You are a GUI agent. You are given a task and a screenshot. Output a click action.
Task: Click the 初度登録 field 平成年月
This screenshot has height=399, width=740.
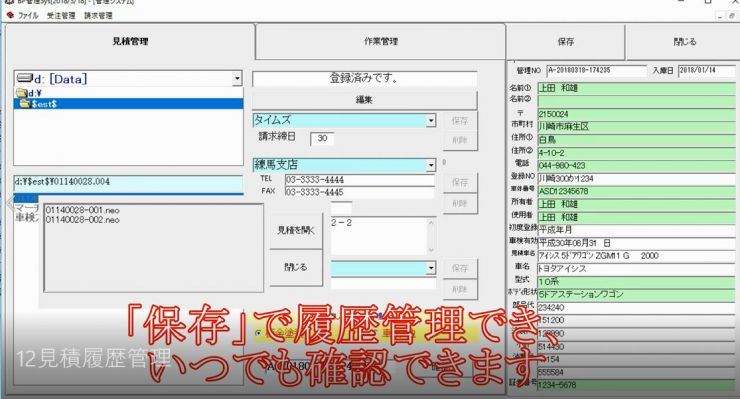pyautogui.click(x=636, y=230)
